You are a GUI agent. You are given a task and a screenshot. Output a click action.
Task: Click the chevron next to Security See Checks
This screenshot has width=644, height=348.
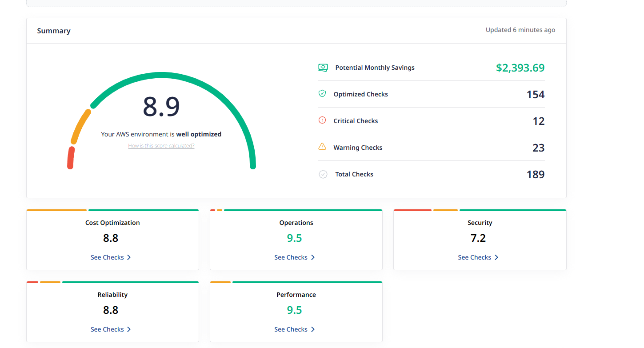pos(496,257)
